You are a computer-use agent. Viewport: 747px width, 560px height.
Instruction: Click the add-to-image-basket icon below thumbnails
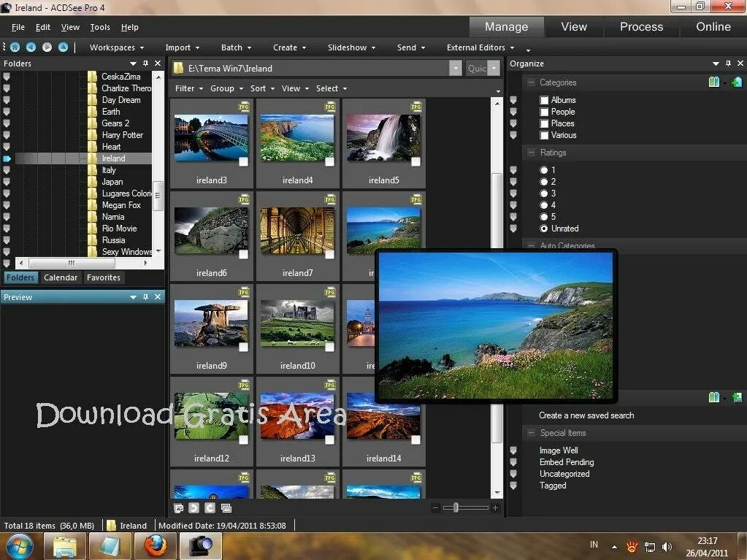(178, 508)
